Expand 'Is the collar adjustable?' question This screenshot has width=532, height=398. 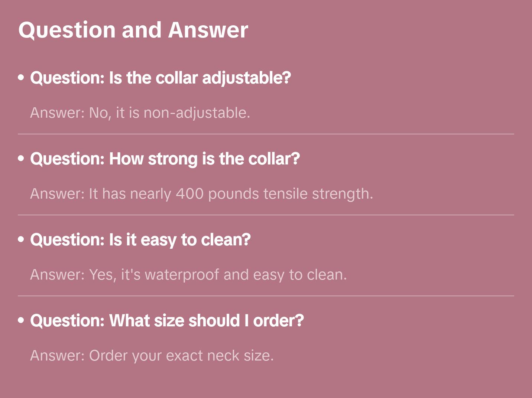point(160,78)
